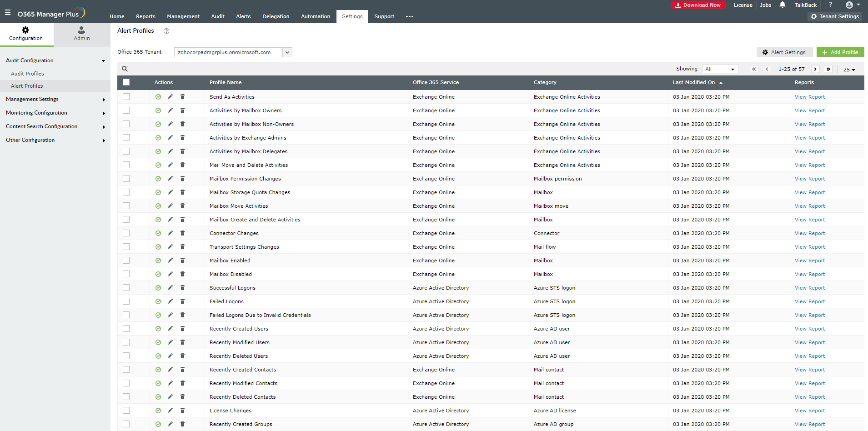The image size is (868, 431).
Task: Edit the Send As Activities profile
Action: [170, 97]
